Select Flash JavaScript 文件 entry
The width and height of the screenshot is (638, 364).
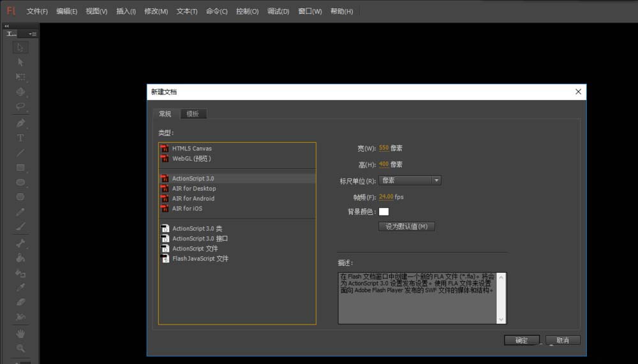tap(237, 259)
